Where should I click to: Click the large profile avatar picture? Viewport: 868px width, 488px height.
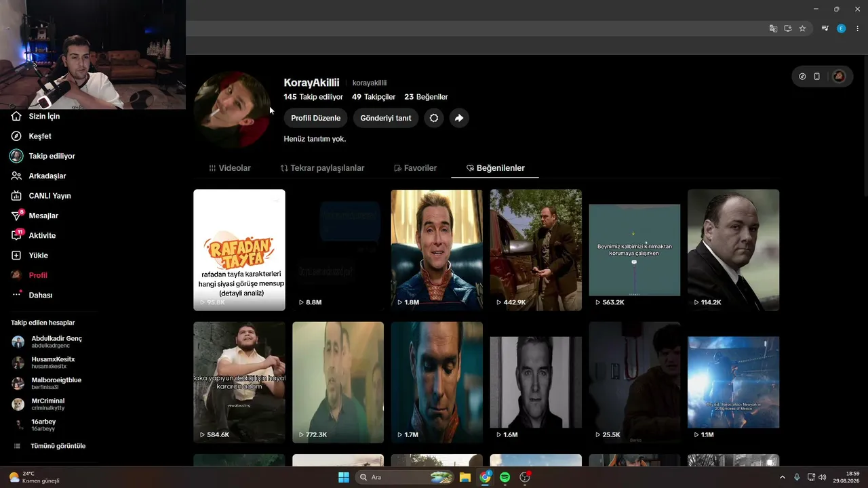232,110
